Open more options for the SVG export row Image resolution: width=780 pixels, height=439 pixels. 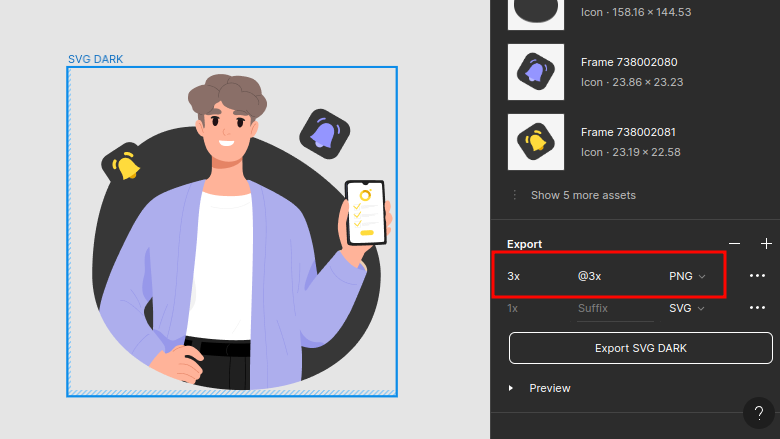point(757,308)
